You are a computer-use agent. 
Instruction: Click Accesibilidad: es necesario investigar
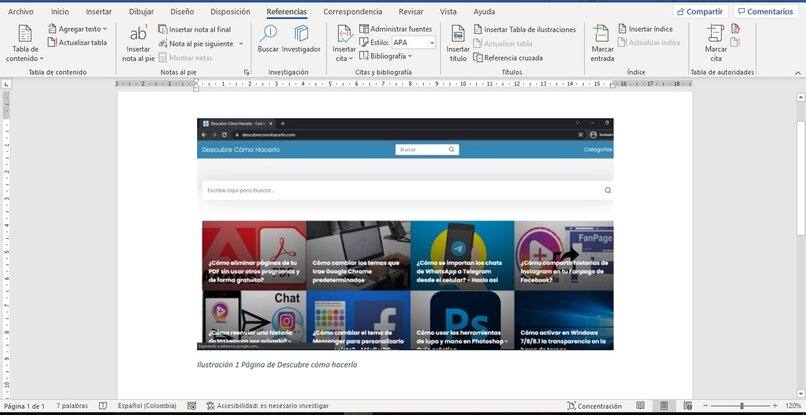pyautogui.click(x=267, y=406)
